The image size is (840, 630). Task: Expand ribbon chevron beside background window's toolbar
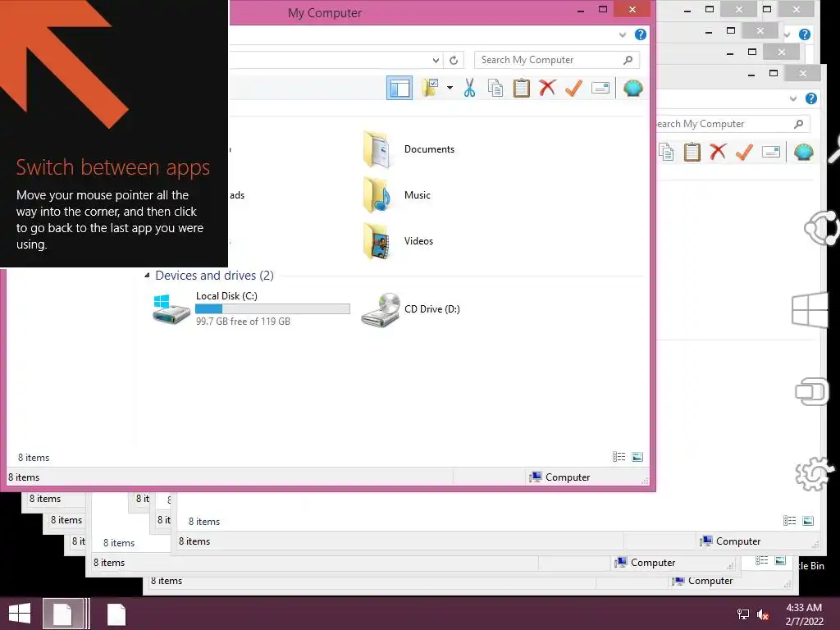(x=793, y=98)
